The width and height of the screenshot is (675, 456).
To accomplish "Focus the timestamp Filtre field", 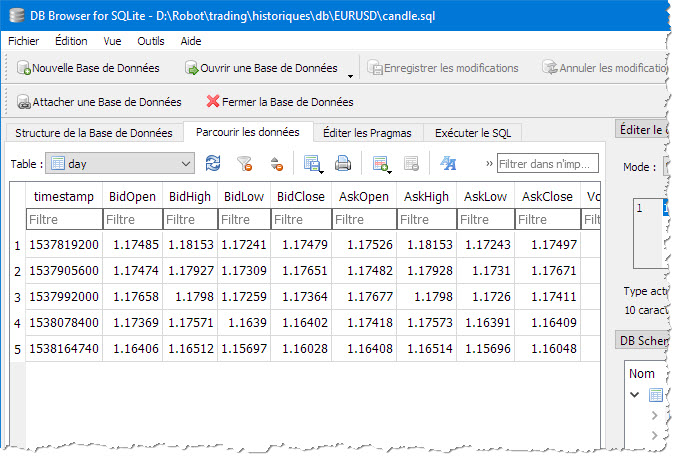I will click(x=64, y=219).
